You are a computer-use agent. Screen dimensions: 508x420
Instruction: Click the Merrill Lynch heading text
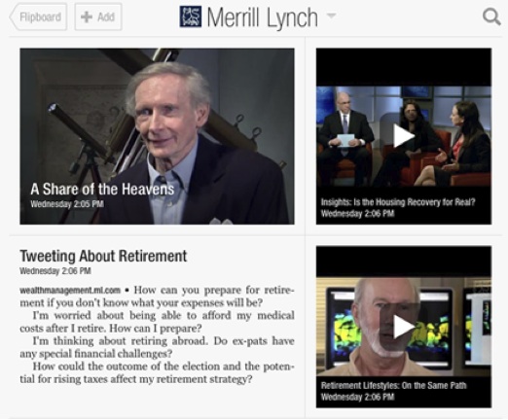262,17
